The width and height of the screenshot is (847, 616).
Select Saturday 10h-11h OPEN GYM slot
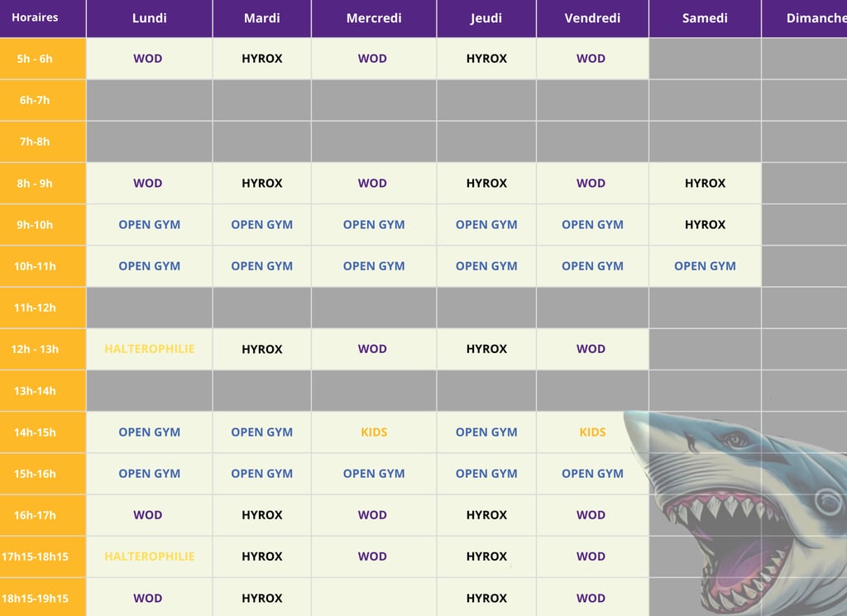[x=705, y=266]
